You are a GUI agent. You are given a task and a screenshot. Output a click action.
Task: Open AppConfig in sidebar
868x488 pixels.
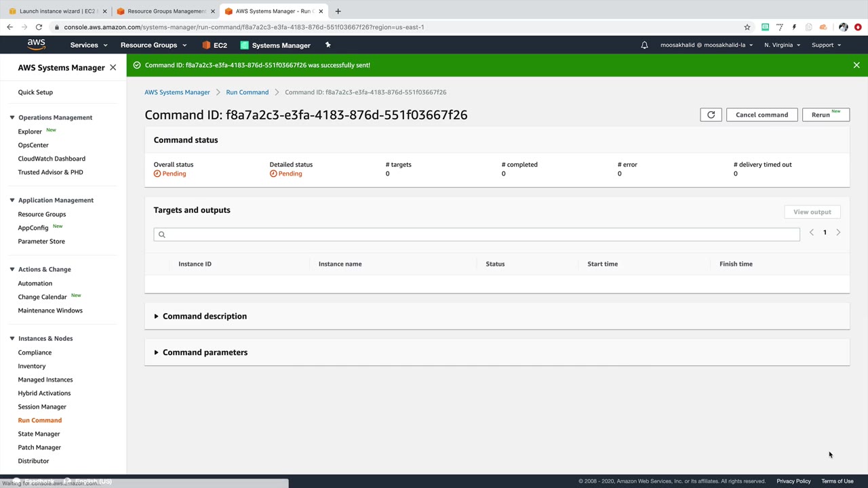click(x=33, y=228)
